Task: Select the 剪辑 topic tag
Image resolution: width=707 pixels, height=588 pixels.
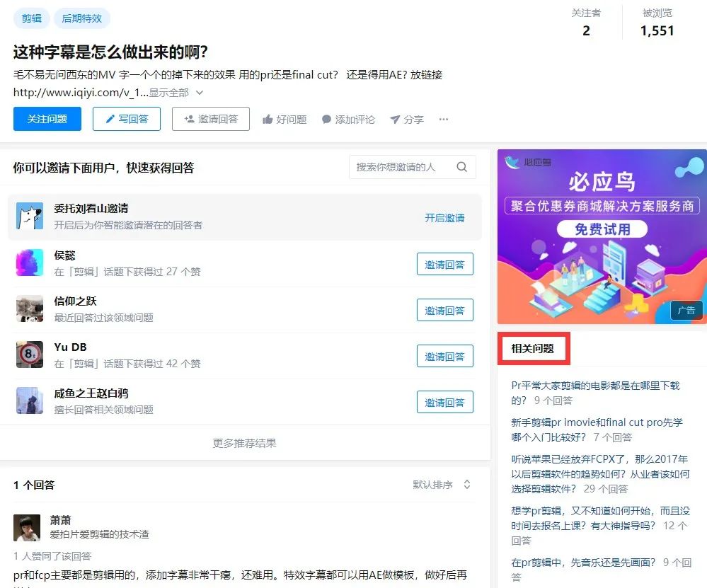Action: [31, 18]
